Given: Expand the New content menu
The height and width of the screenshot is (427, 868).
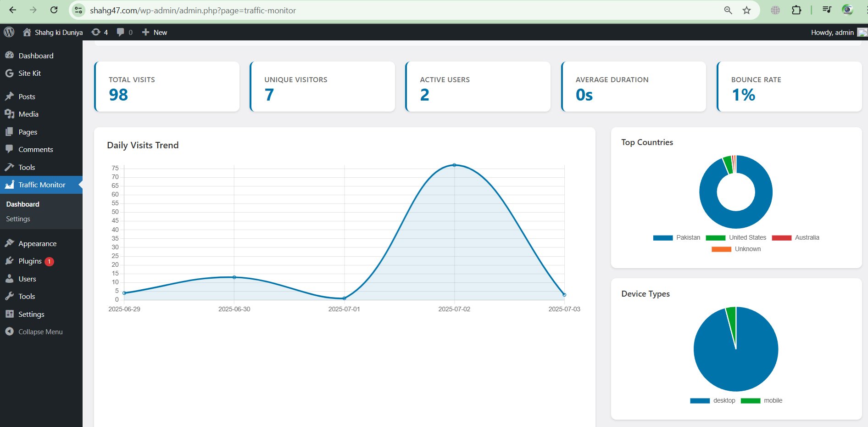Looking at the screenshot, I should [155, 32].
